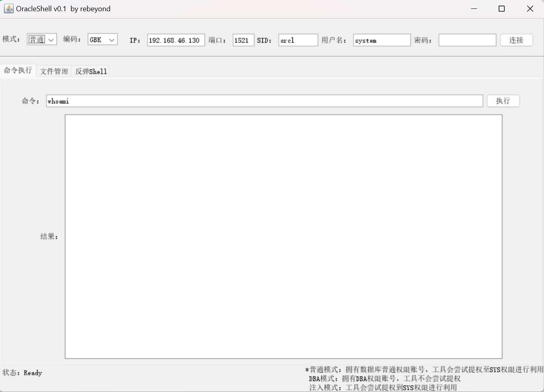This screenshot has width=544, height=392.
Task: Click the 普通模式 description note at bottom
Action: (424, 370)
